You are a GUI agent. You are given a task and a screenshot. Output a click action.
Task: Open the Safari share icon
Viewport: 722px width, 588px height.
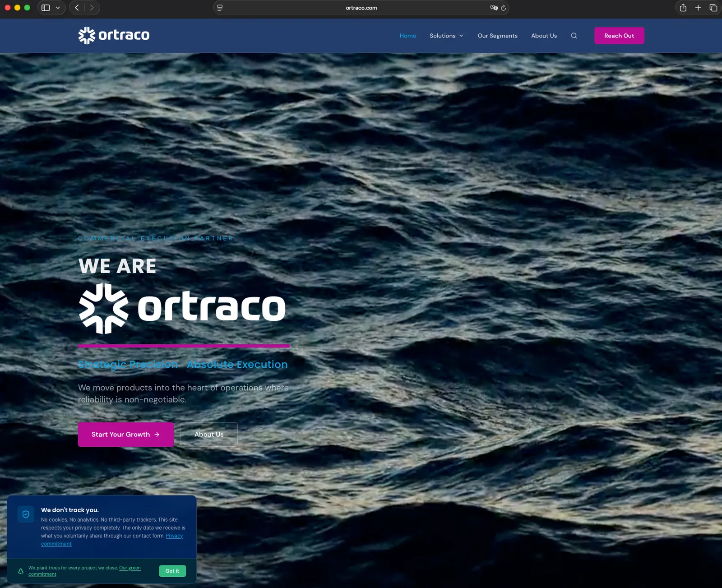pos(683,8)
